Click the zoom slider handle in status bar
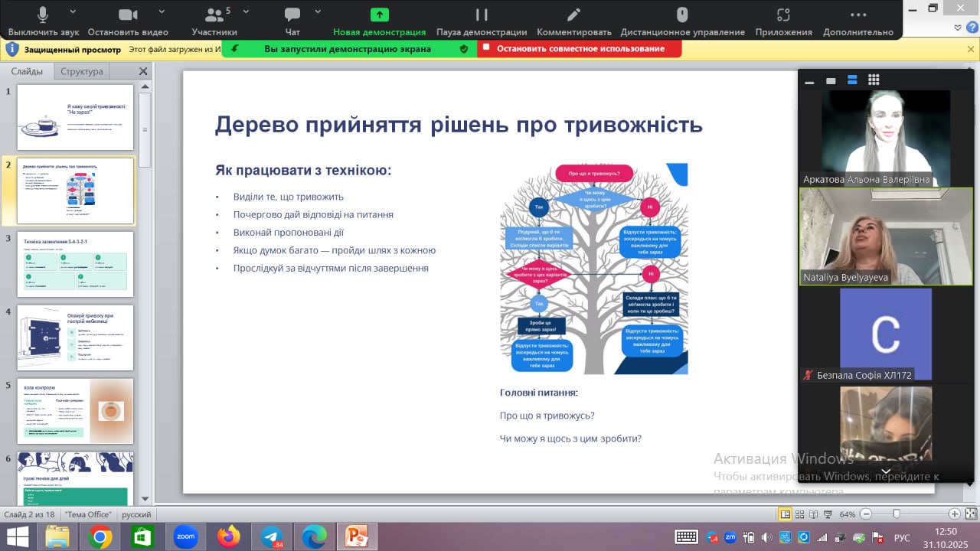Image resolution: width=980 pixels, height=551 pixels. tap(896, 514)
